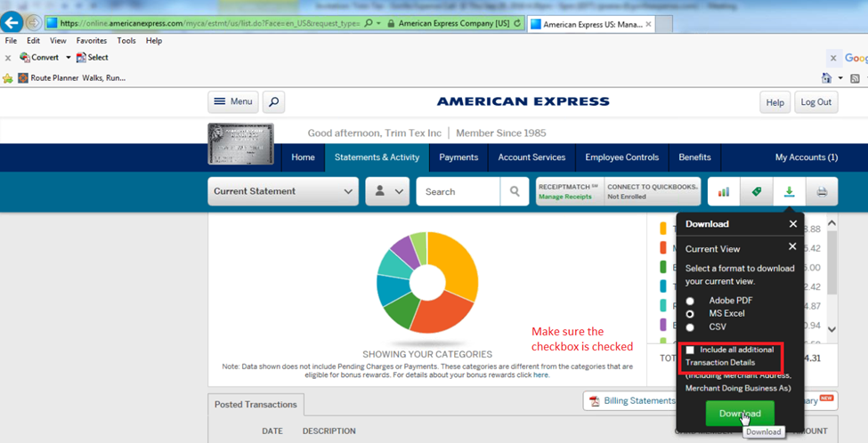Close the Current View section

(792, 246)
